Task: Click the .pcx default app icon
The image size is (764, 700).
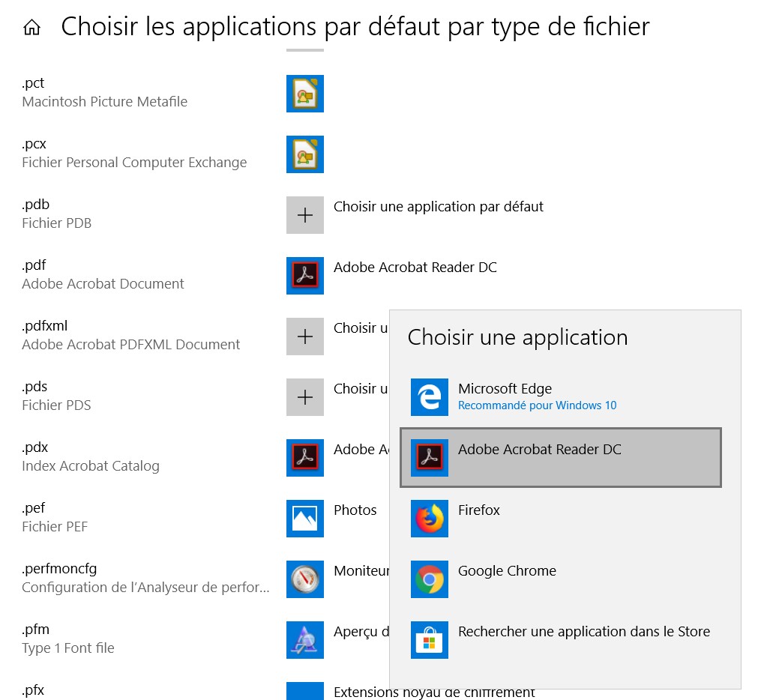Action: pyautogui.click(x=305, y=154)
